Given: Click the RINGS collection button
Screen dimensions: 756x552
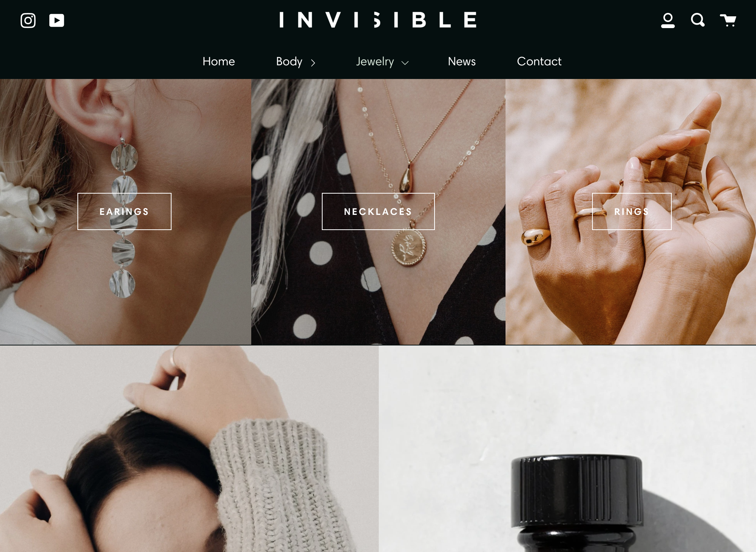Looking at the screenshot, I should 632,211.
